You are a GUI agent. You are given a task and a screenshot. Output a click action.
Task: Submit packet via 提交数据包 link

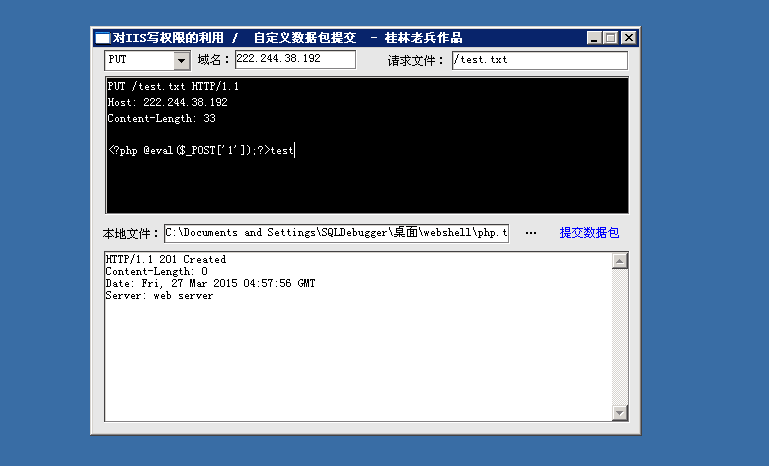589,233
